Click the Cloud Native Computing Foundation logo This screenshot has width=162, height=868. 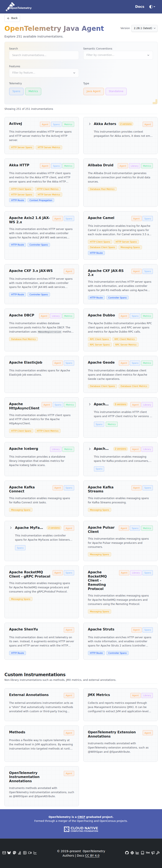point(81,829)
